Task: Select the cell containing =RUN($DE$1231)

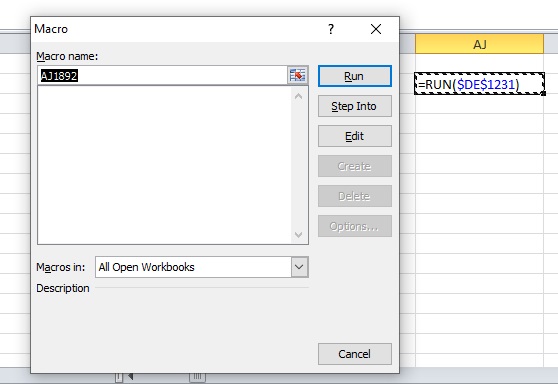Action: click(x=479, y=84)
